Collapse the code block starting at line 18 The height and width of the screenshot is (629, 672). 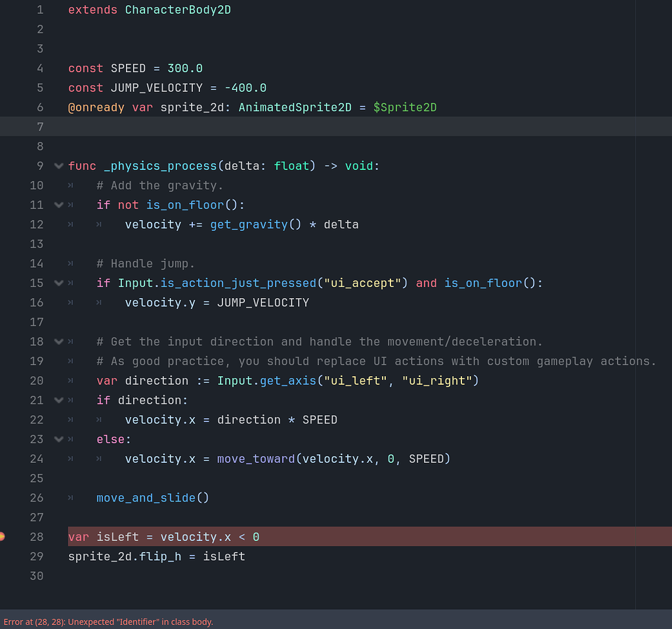(58, 341)
